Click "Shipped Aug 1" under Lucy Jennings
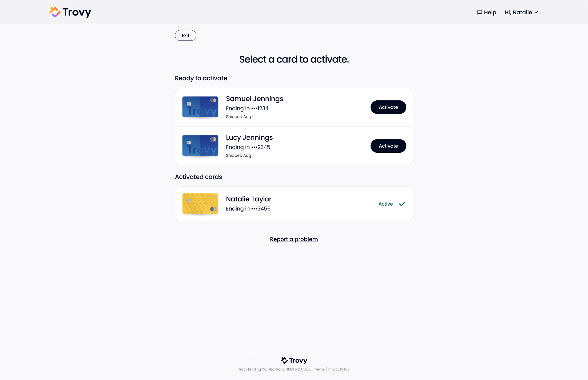Image resolution: width=588 pixels, height=380 pixels. point(239,155)
